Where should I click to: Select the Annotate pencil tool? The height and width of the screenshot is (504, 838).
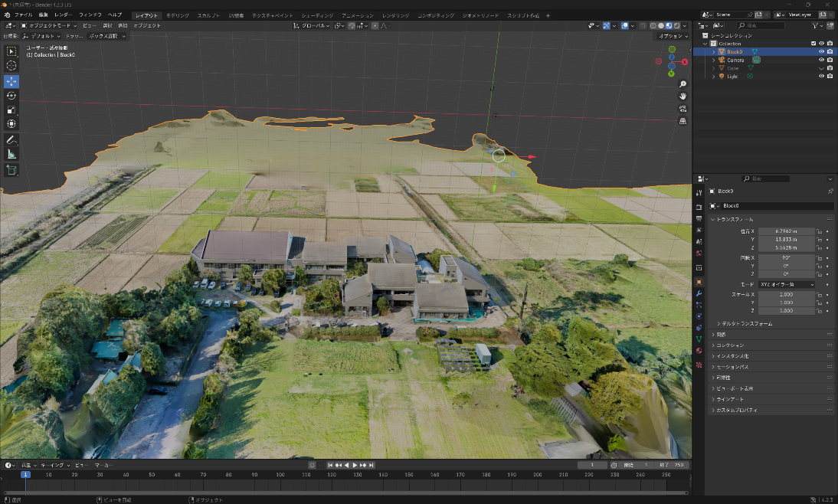(x=11, y=140)
